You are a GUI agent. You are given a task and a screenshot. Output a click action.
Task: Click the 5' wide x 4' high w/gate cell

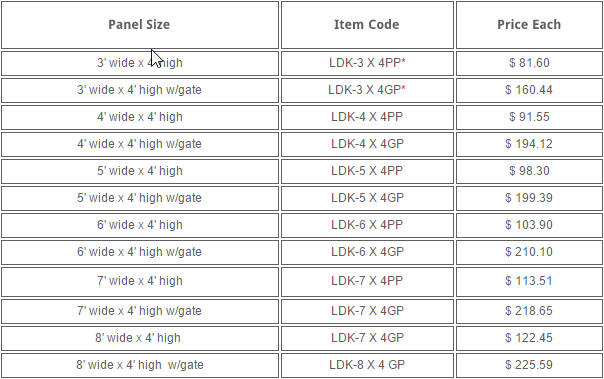pos(140,198)
